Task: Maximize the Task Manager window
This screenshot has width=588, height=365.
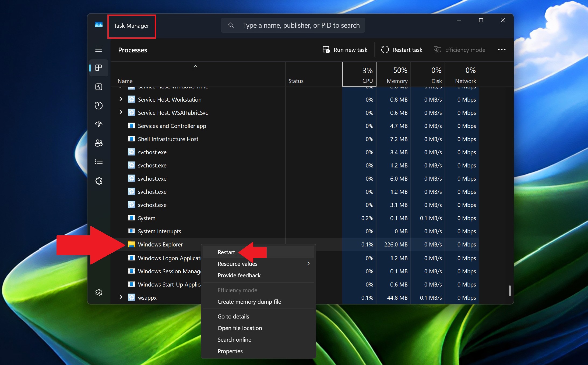Action: tap(481, 20)
